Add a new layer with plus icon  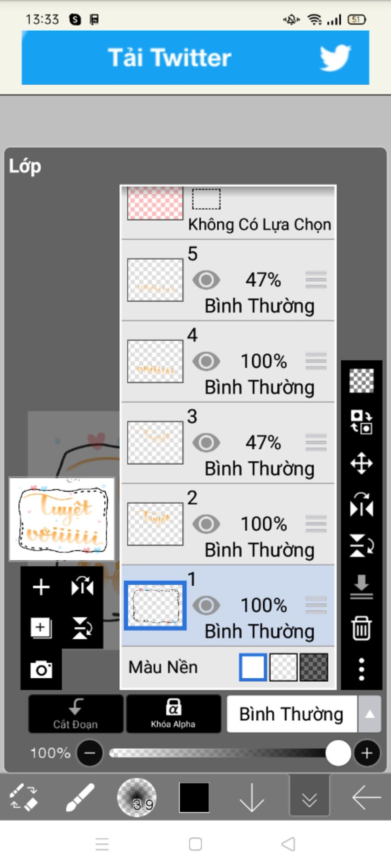[x=41, y=587]
